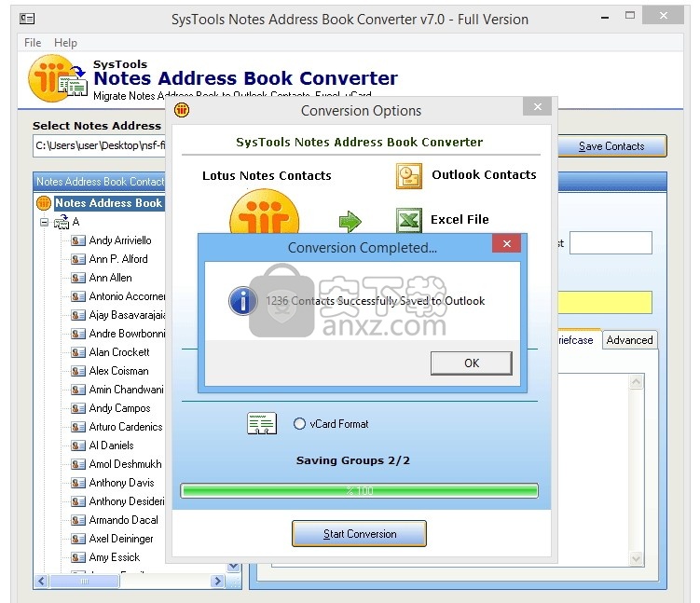The height and width of the screenshot is (603, 700).
Task: Click the Outlook Contacts icon
Action: [408, 176]
